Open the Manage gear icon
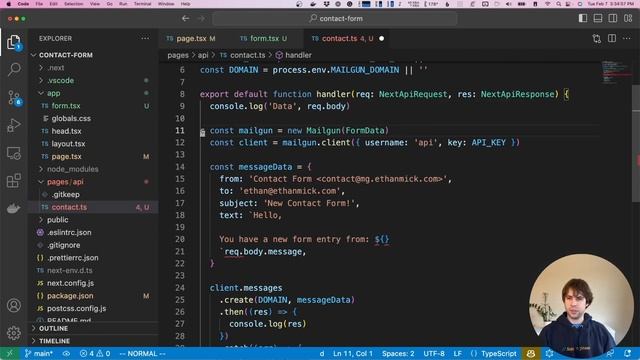The image size is (640, 360). click(13, 333)
